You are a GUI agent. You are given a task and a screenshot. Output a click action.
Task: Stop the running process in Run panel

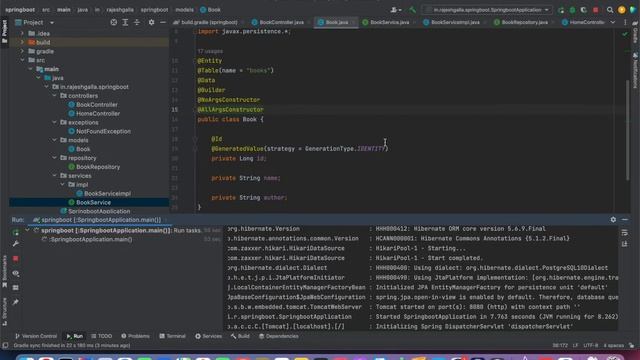[16, 258]
